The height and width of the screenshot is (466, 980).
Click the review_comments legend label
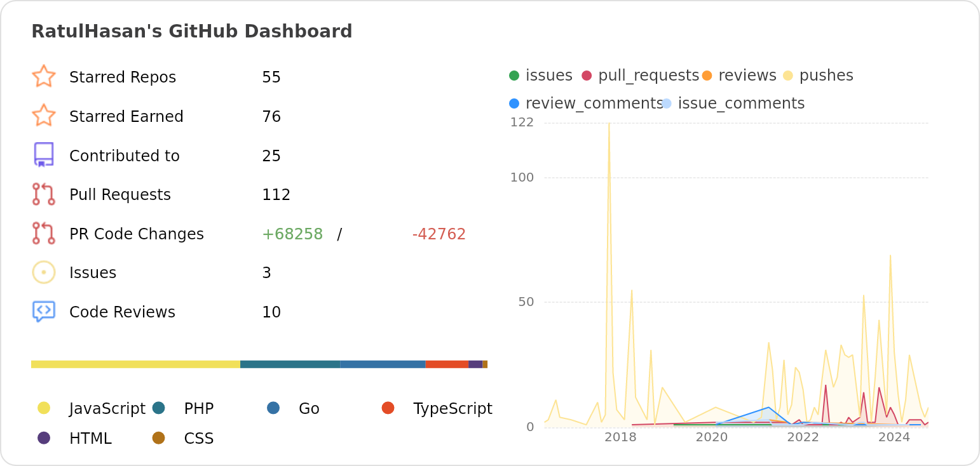(594, 103)
